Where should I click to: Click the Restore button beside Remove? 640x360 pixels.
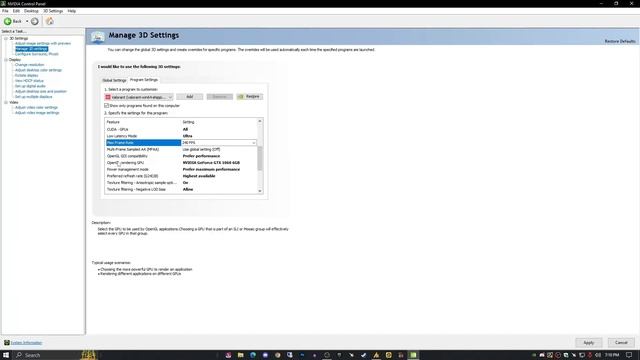(249, 97)
